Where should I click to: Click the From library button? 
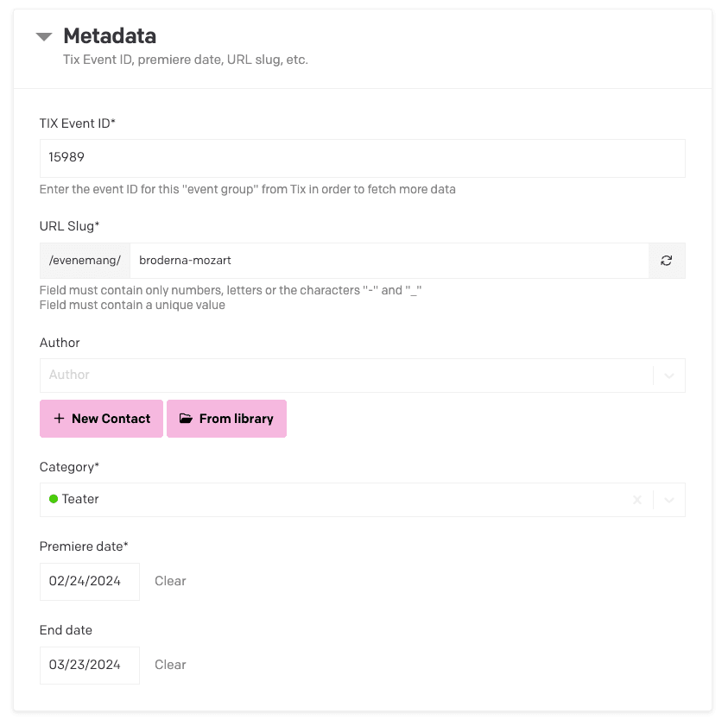coord(226,419)
